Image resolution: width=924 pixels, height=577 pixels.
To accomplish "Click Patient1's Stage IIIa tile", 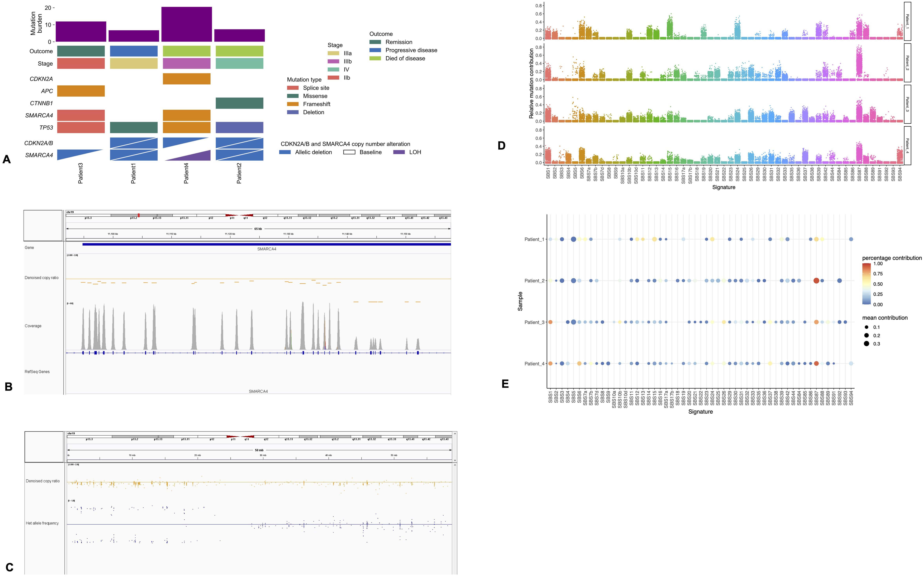I will tap(134, 63).
